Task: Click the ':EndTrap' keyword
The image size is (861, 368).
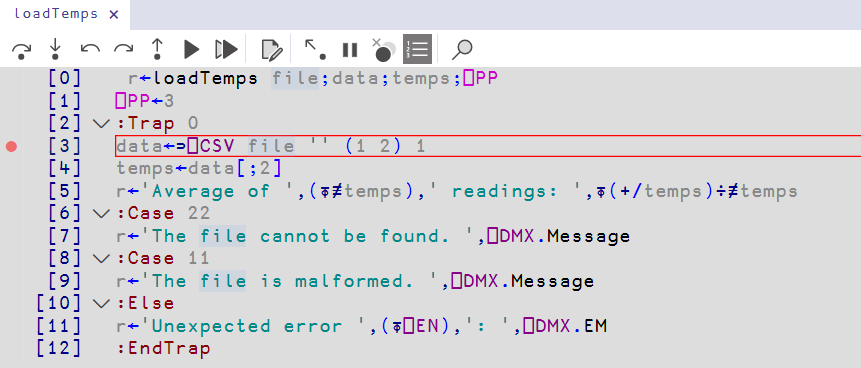Action: click(163, 349)
